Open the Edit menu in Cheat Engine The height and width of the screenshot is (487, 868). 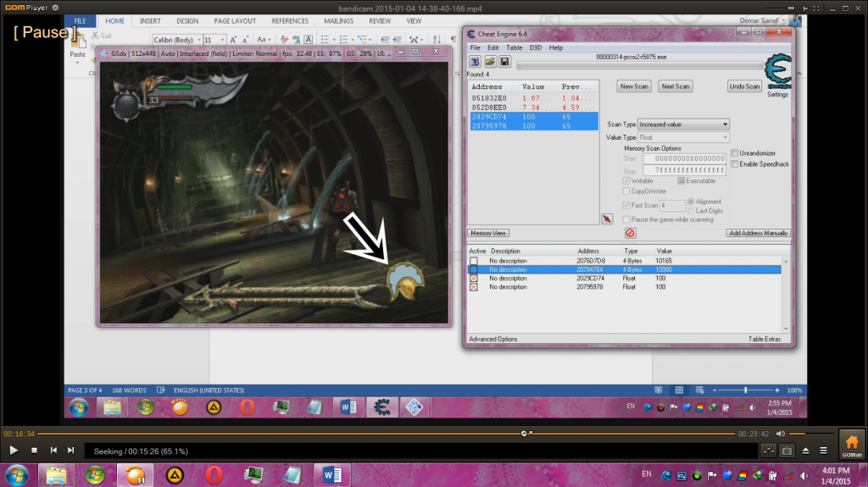[x=492, y=47]
